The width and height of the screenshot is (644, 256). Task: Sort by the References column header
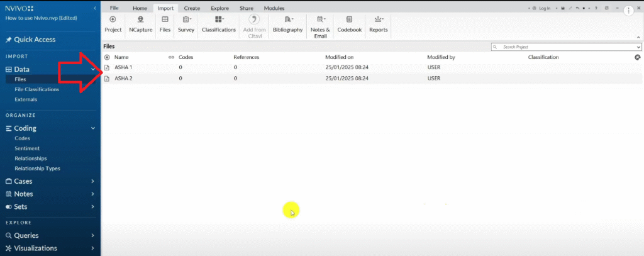247,57
